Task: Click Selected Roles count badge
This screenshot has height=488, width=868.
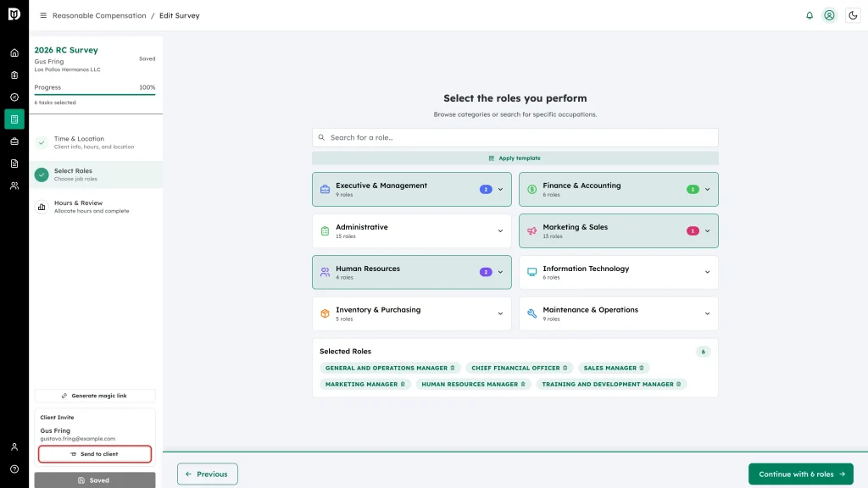Action: pyautogui.click(x=703, y=352)
